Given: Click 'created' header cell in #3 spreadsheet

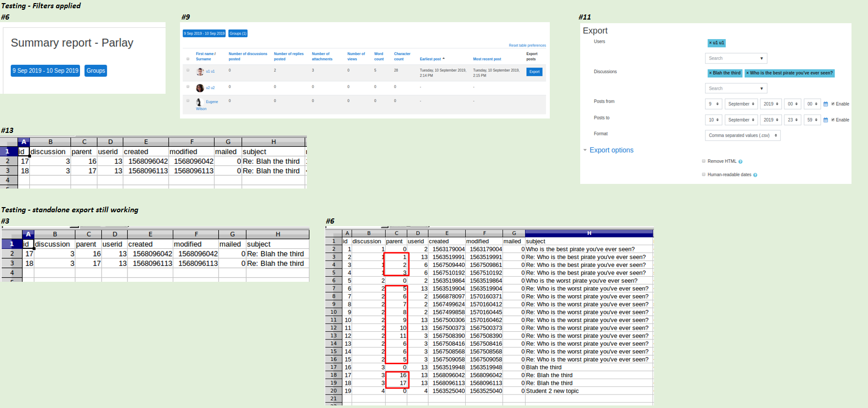Looking at the screenshot, I should 150,244.
